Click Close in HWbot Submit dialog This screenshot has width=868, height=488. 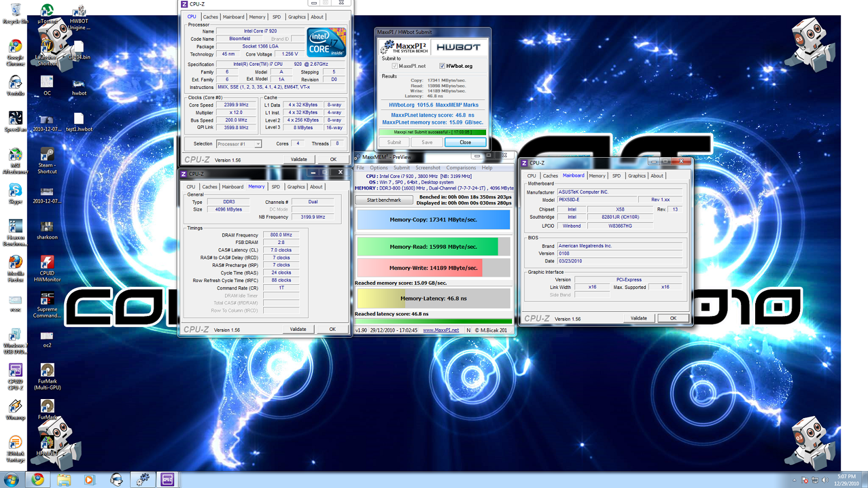pos(465,142)
